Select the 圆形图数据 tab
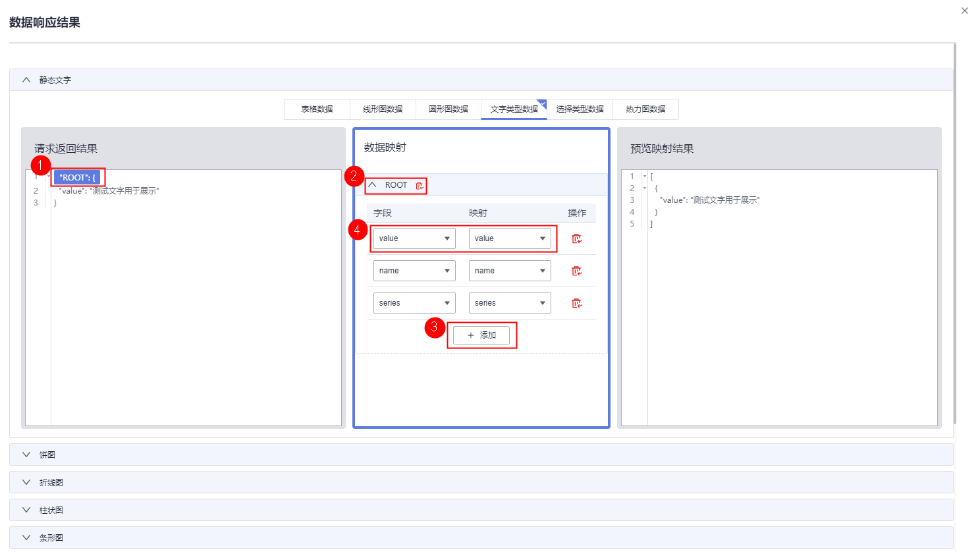 pyautogui.click(x=449, y=109)
